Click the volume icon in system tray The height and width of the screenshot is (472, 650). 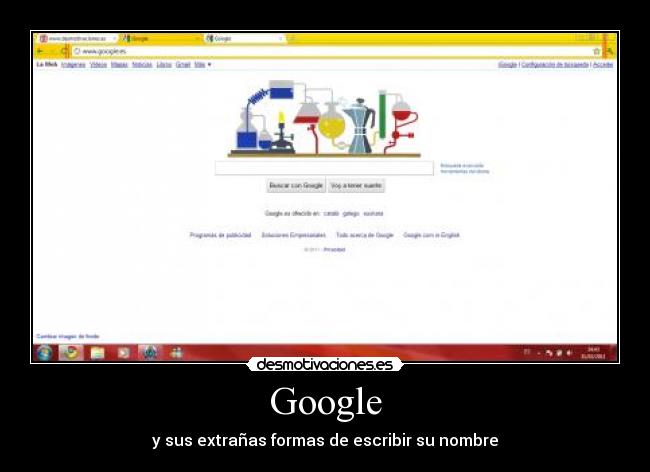coord(569,353)
